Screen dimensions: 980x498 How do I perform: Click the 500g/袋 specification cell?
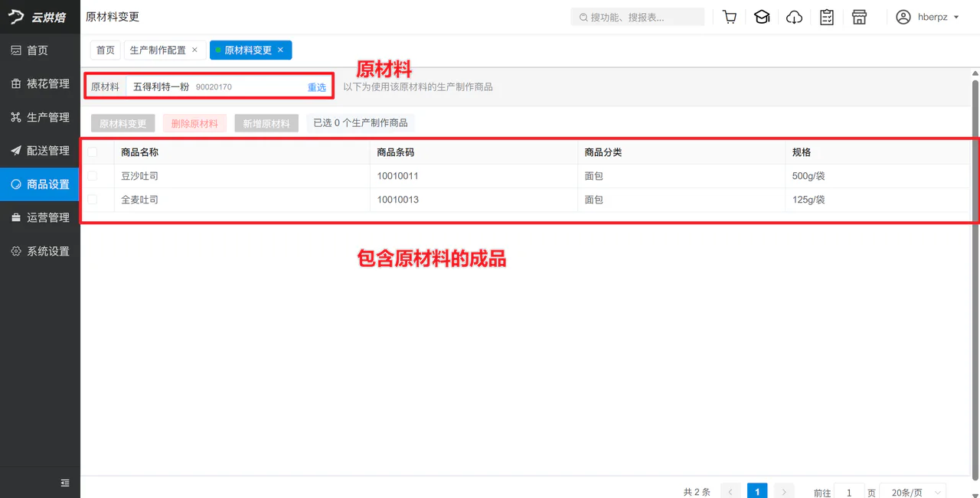point(877,176)
